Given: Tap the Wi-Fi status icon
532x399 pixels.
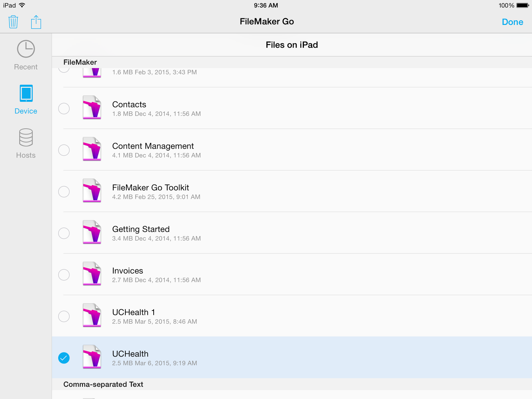Looking at the screenshot, I should click(x=22, y=5).
